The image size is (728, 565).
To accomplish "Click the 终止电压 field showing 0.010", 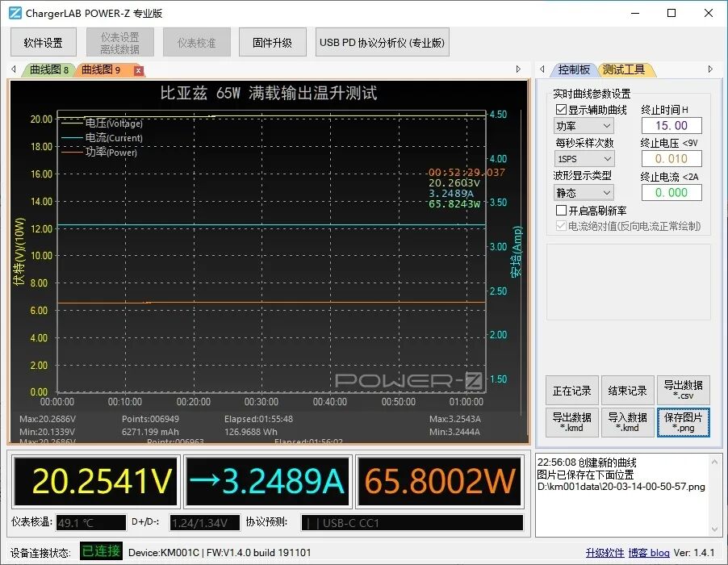I will (x=672, y=159).
